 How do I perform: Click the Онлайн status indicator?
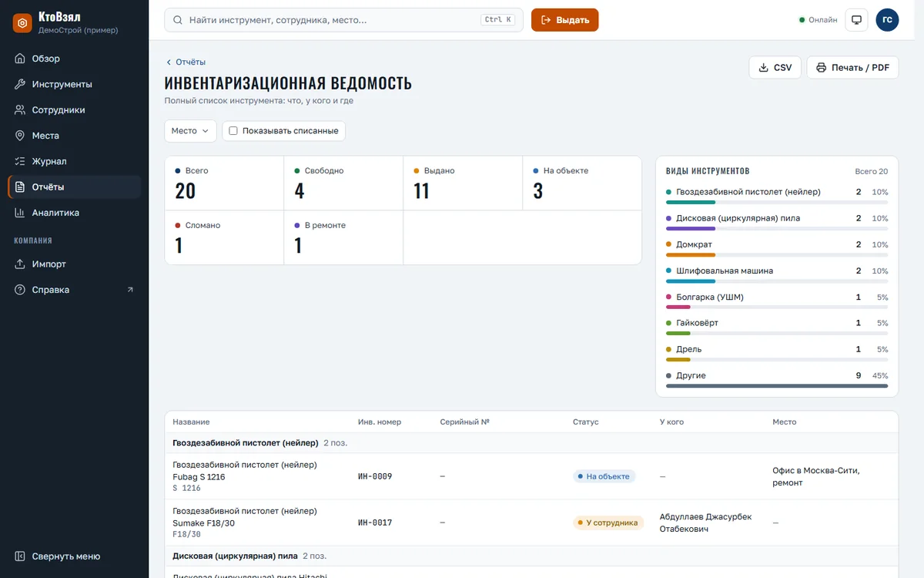click(818, 20)
